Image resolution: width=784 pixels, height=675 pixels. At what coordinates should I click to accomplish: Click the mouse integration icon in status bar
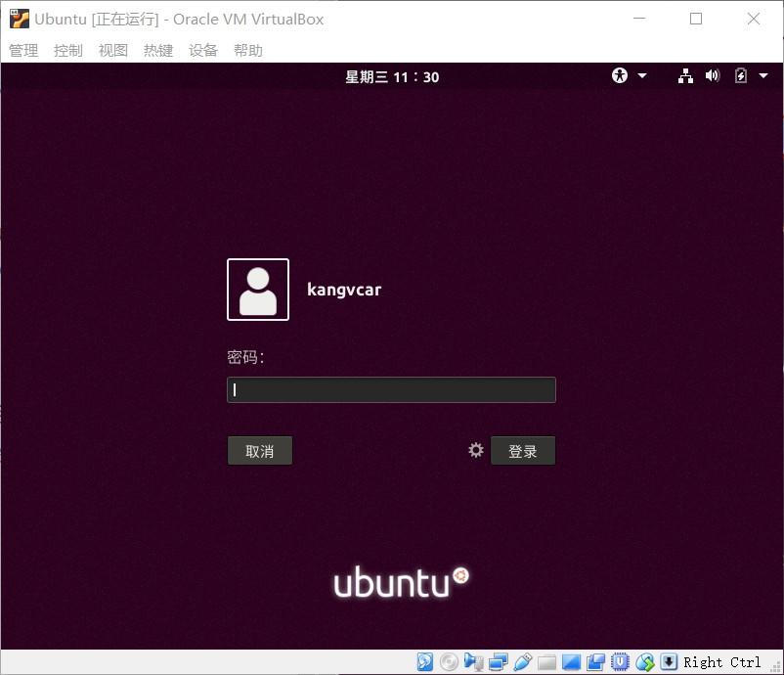(x=645, y=662)
